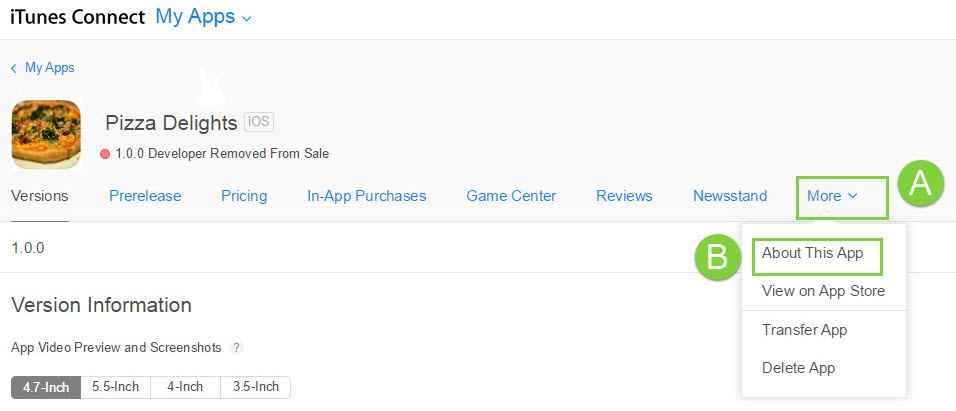This screenshot has width=956, height=411.
Task: Click the Pizza Delights app icon
Action: [46, 134]
